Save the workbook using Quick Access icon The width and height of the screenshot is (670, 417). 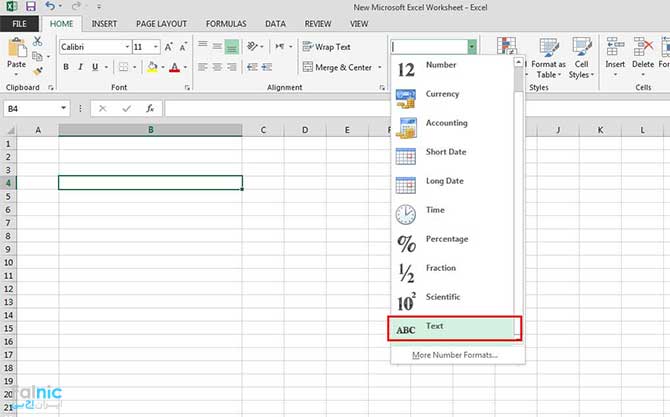pyautogui.click(x=30, y=7)
